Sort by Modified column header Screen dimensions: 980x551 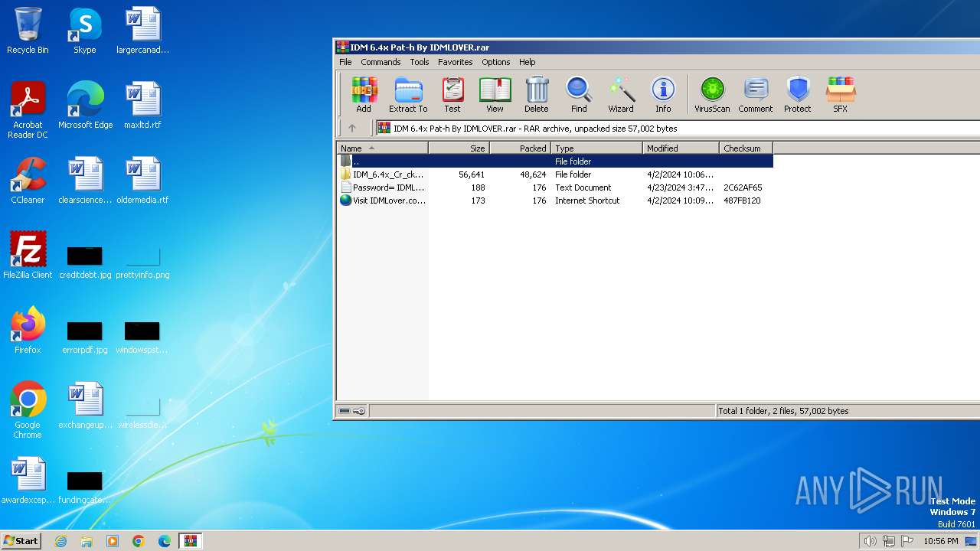(681, 148)
